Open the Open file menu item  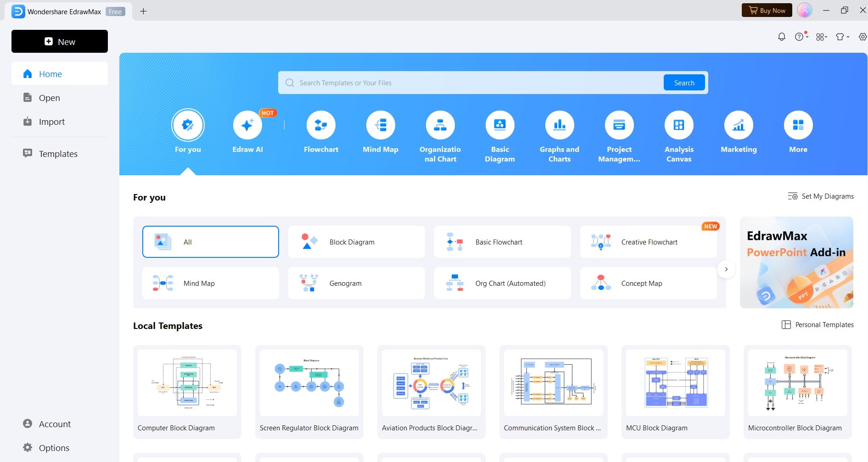coord(60,98)
